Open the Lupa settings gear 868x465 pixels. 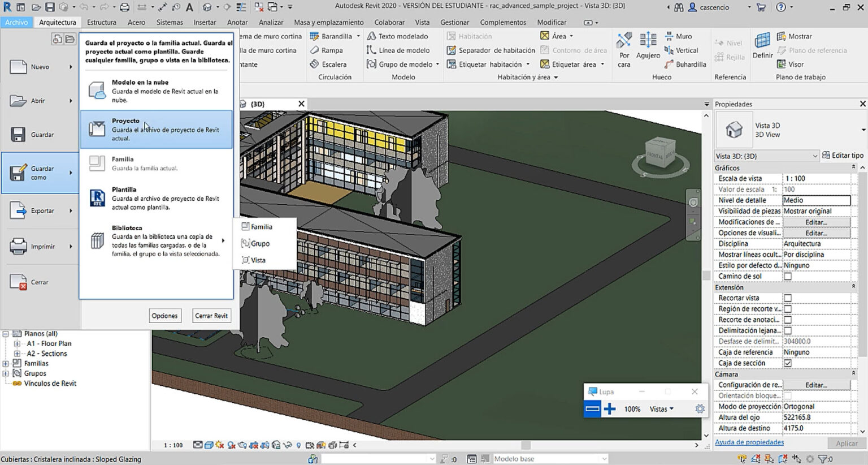pos(700,409)
